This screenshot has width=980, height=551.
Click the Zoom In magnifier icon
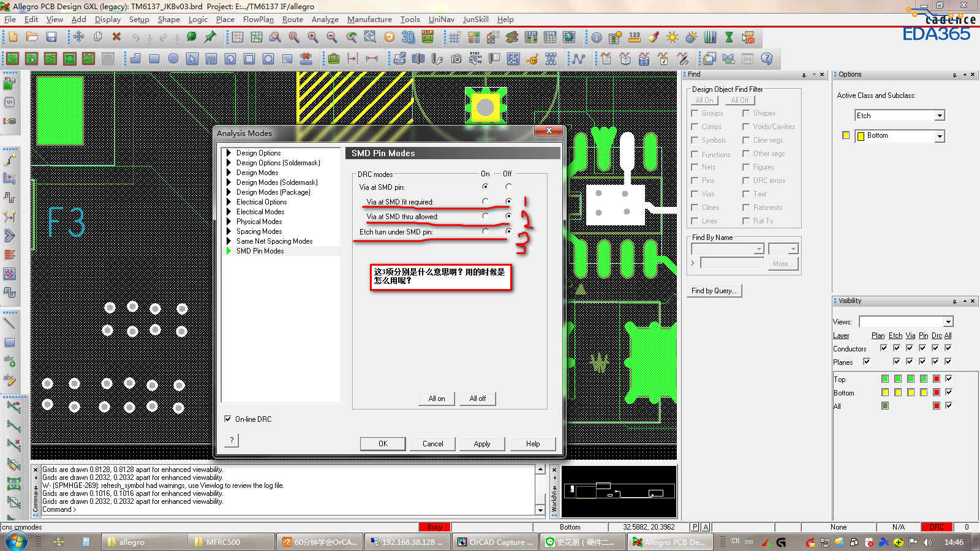point(313,37)
